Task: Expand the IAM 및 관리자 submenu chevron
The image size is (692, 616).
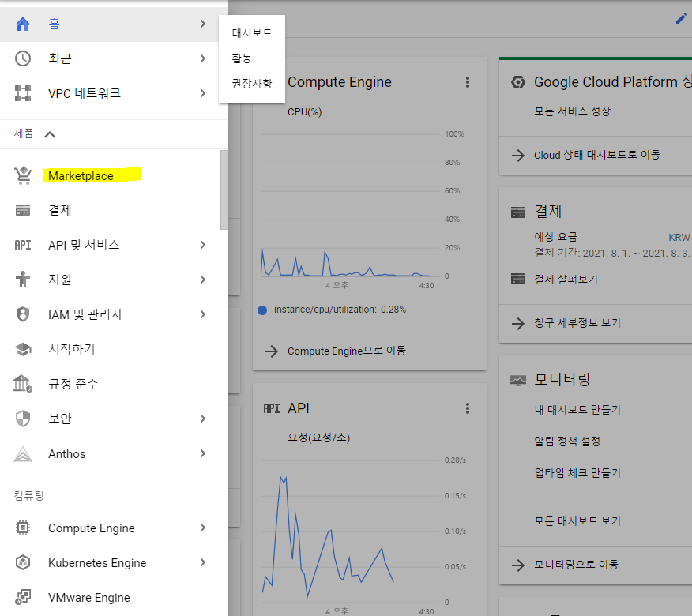Action: tap(202, 314)
